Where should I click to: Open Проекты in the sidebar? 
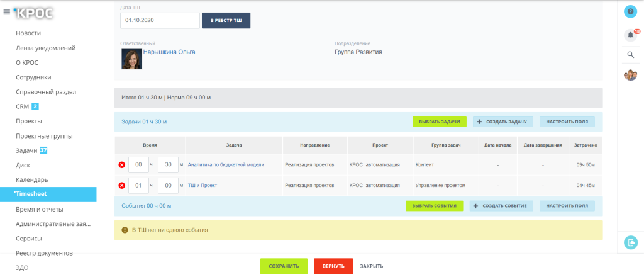(29, 122)
